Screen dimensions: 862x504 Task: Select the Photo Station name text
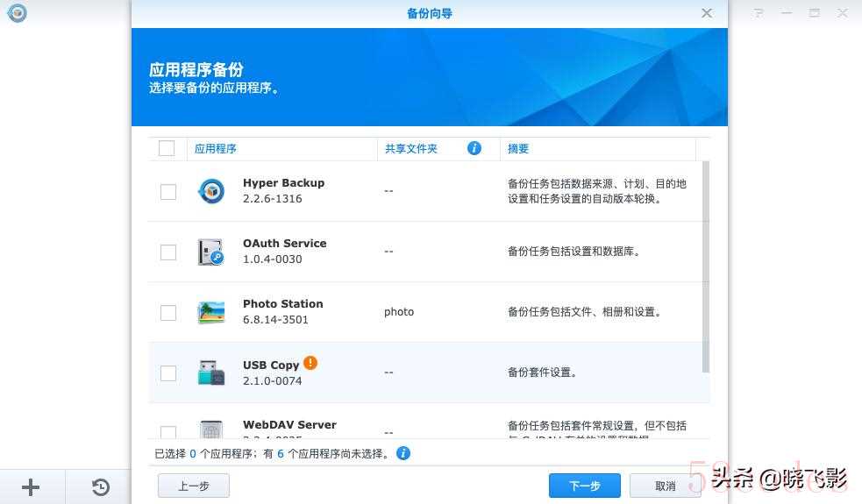coord(283,304)
